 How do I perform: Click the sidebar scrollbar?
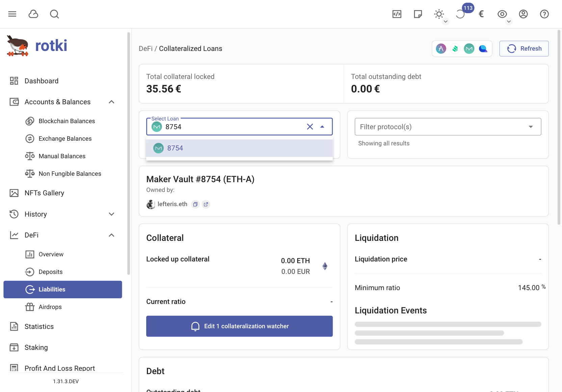coord(128,153)
